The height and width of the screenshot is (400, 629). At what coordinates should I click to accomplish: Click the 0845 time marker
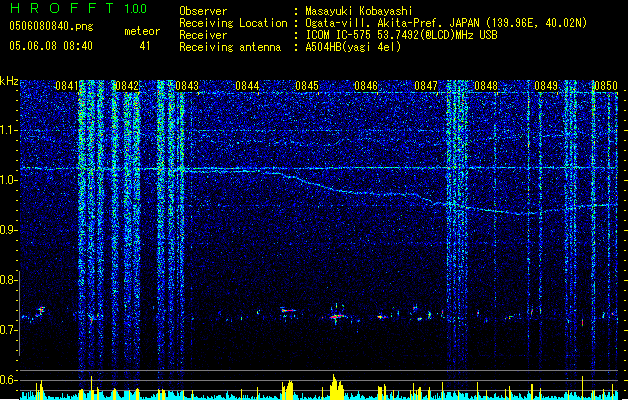pyautogui.click(x=307, y=86)
